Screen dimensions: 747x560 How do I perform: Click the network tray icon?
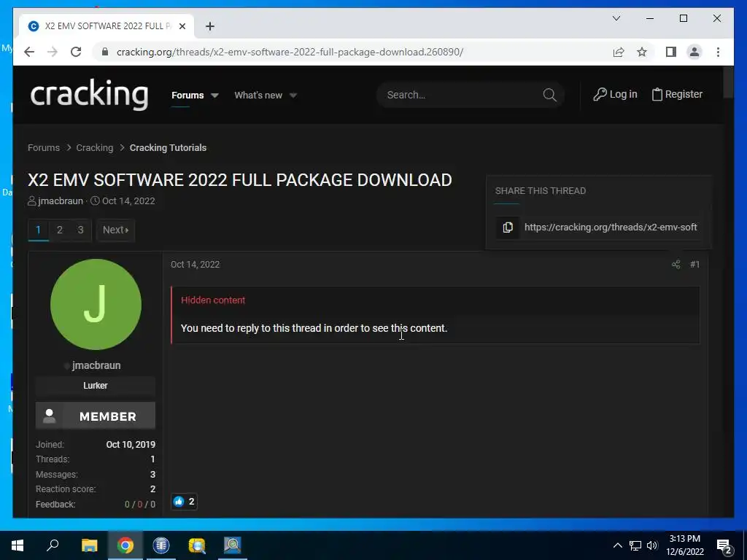pos(635,545)
